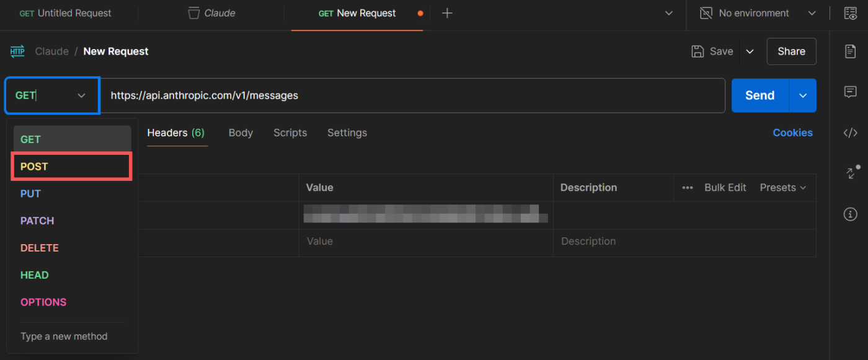Viewport: 868px width, 360px height.
Task: Open the Scripts tab
Action: [x=290, y=133]
